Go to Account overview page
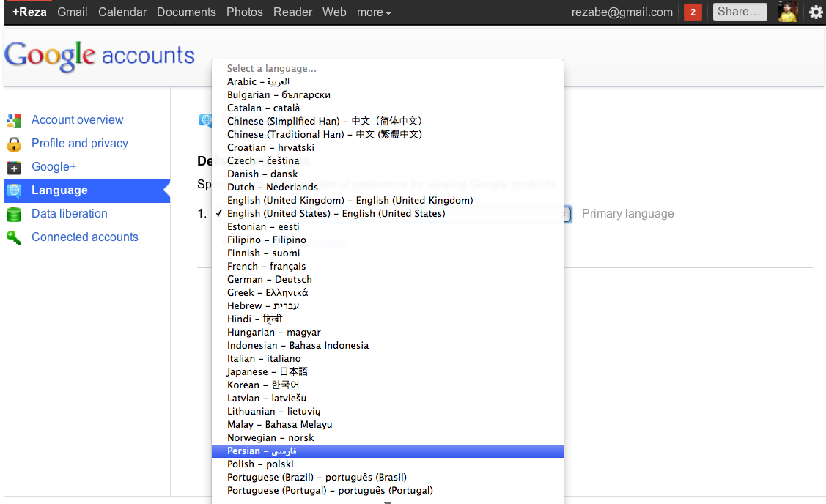The height and width of the screenshot is (504, 826). click(x=78, y=120)
